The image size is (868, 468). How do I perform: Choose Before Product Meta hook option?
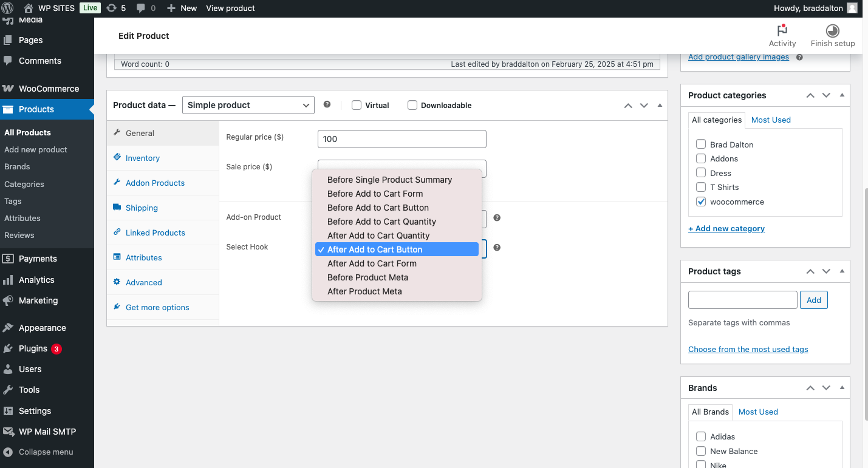pyautogui.click(x=367, y=277)
